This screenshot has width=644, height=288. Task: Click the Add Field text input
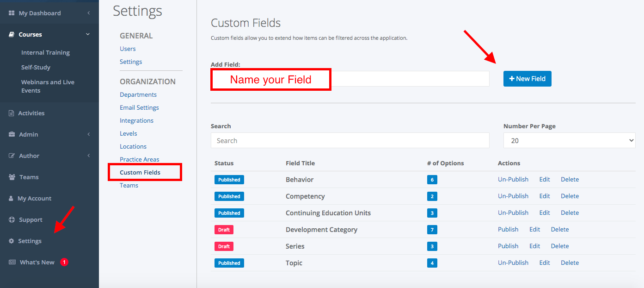(350, 79)
